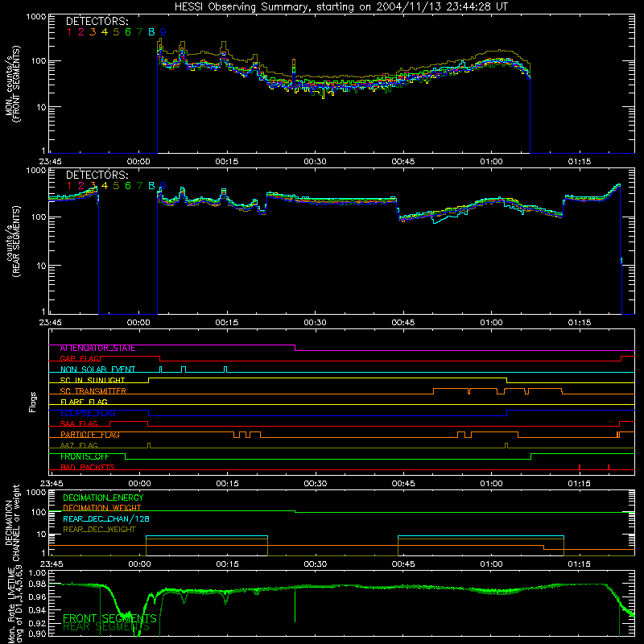Image resolution: width=644 pixels, height=644 pixels.
Task: Click olive detector 5 legend number in front segments panel
Action: point(116,32)
